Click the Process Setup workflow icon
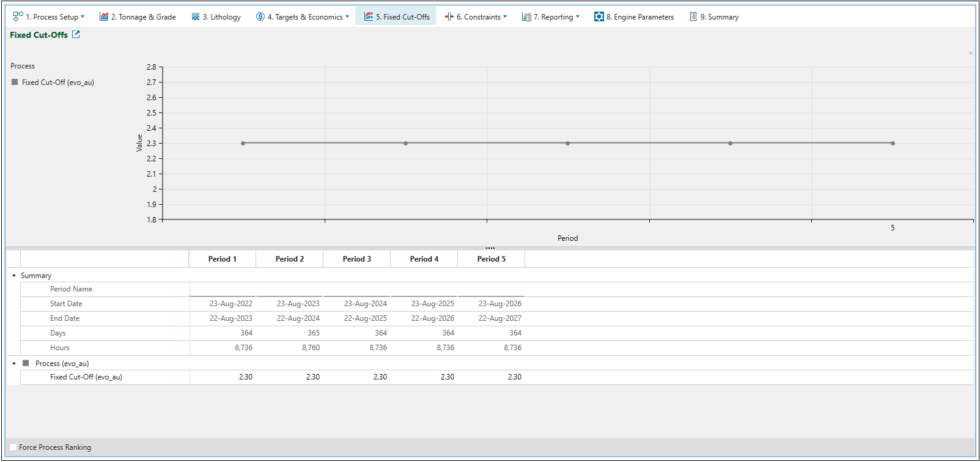Screen dimensions: 980x462 click(x=18, y=16)
